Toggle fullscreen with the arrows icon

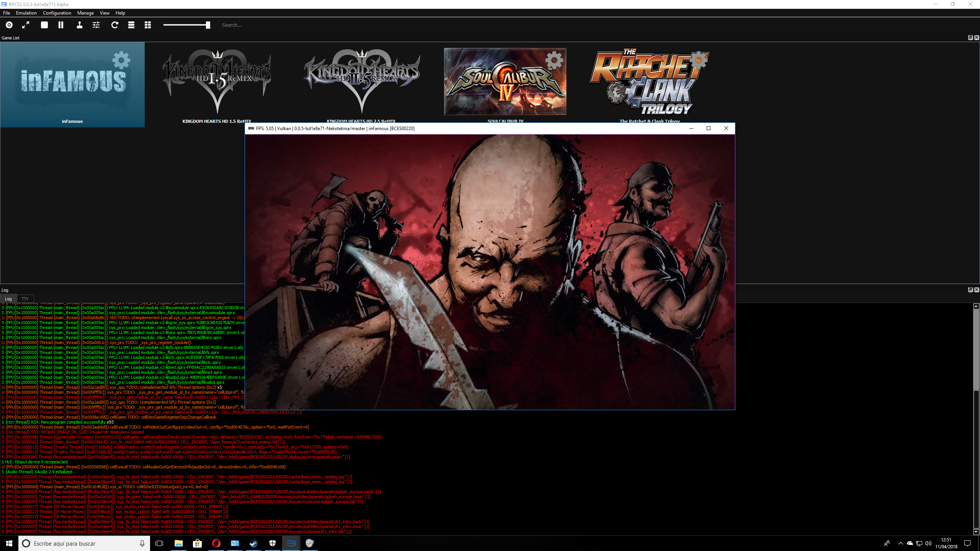click(26, 25)
